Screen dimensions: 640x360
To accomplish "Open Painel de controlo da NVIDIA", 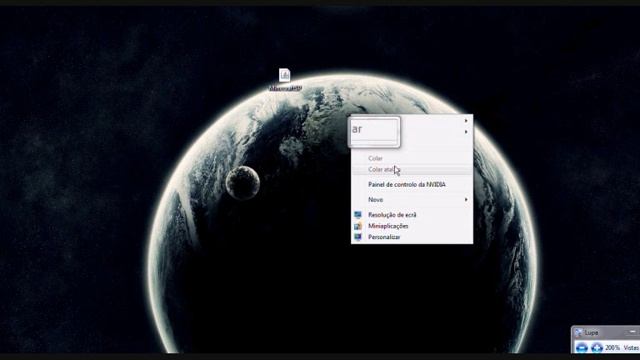I will click(412, 184).
